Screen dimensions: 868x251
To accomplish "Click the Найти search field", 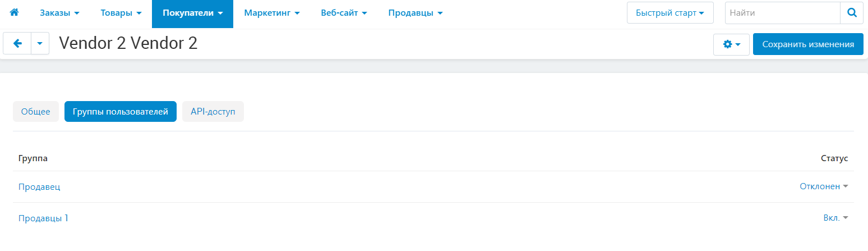I will [782, 13].
